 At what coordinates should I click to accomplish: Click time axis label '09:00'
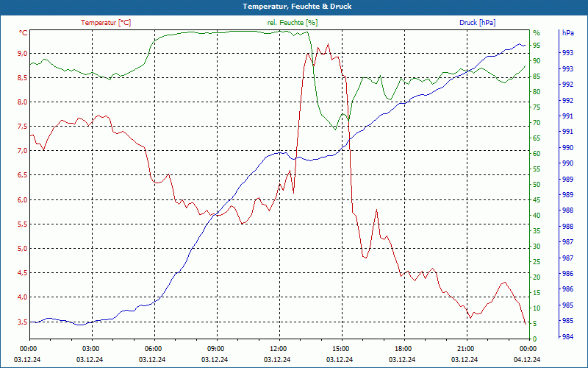[215, 348]
